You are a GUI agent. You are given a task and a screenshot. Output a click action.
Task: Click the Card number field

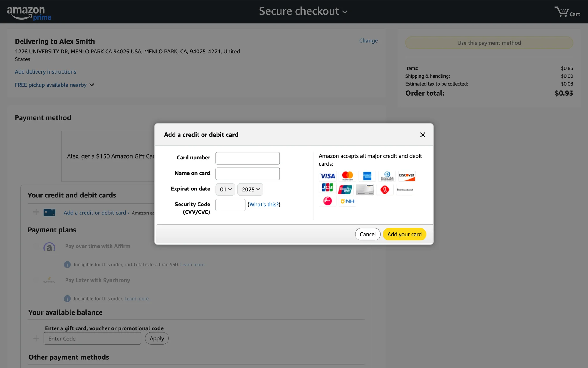[x=247, y=158]
